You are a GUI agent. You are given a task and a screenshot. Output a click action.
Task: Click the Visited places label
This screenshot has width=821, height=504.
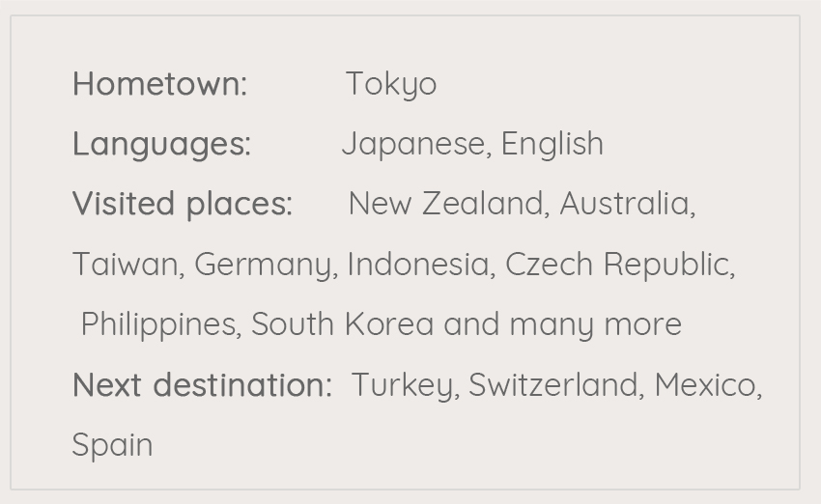tap(182, 204)
